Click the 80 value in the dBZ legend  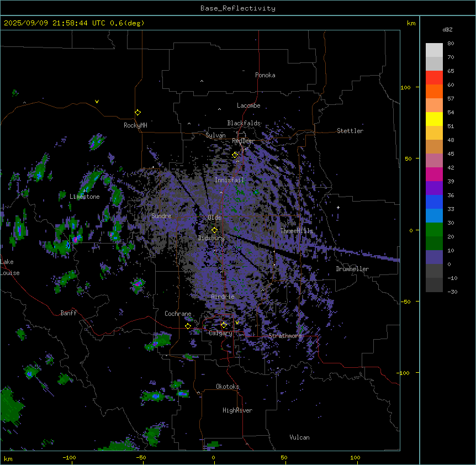(x=451, y=44)
